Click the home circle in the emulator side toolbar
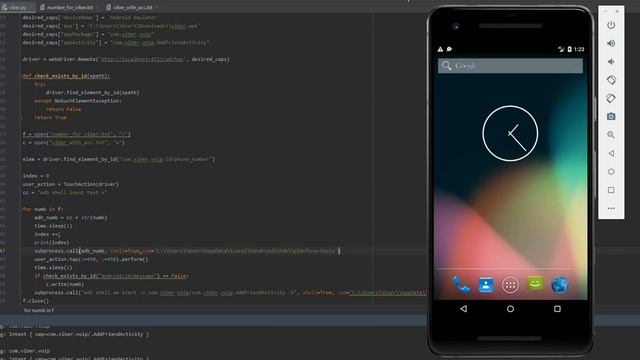The image size is (640, 360). click(x=611, y=172)
